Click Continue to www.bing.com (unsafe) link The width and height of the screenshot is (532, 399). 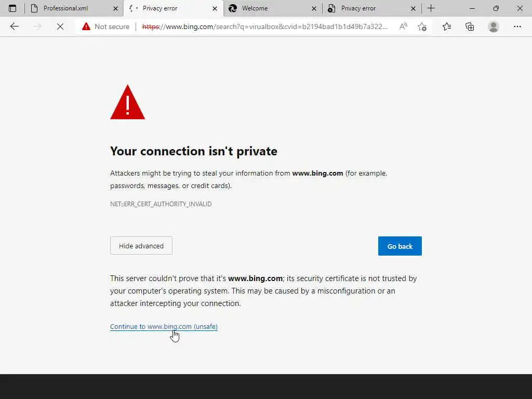click(x=164, y=327)
